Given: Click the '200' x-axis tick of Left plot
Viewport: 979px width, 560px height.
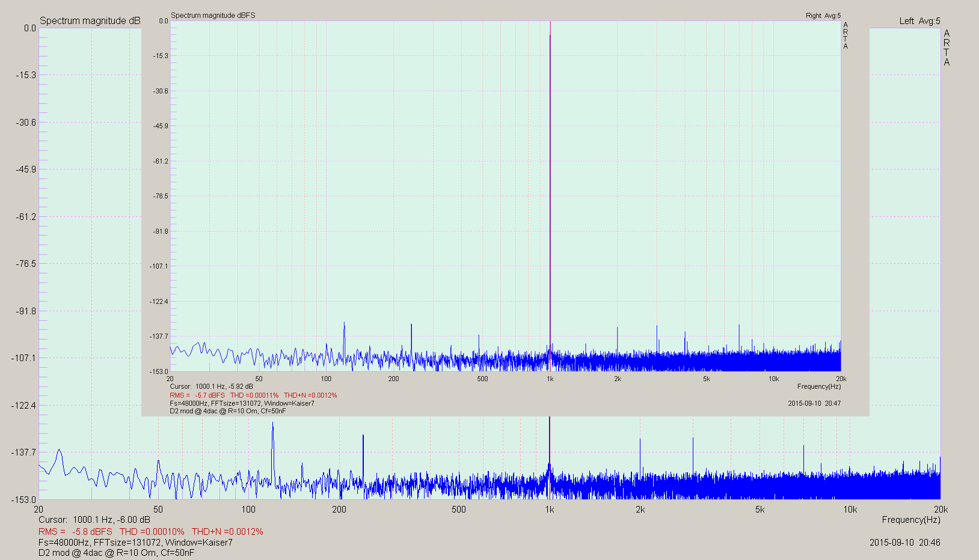Looking at the screenshot, I should coord(339,510).
